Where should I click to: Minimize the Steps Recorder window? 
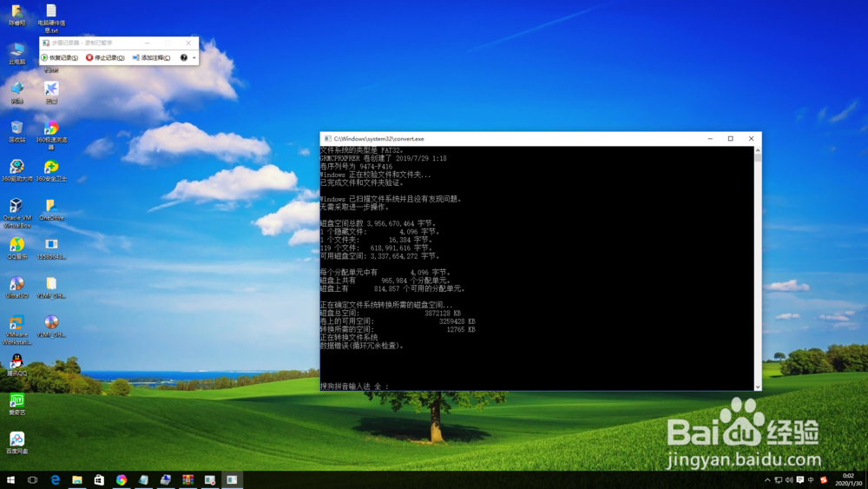pyautogui.click(x=148, y=43)
